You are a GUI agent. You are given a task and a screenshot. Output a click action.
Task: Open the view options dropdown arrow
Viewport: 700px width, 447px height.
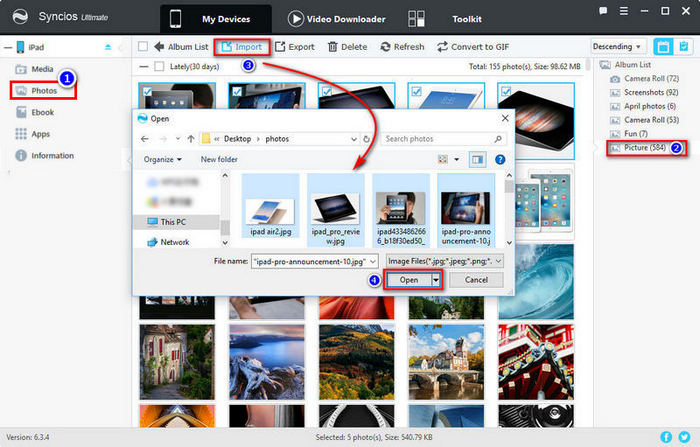click(x=457, y=159)
